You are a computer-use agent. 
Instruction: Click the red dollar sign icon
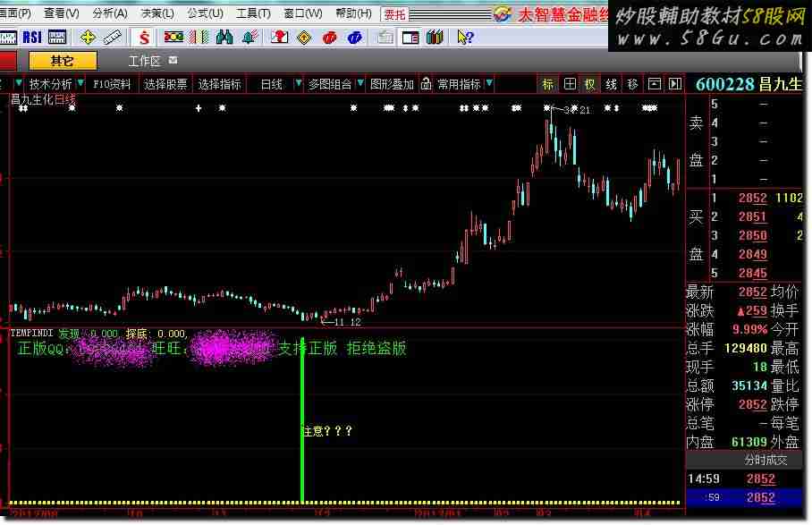click(145, 38)
